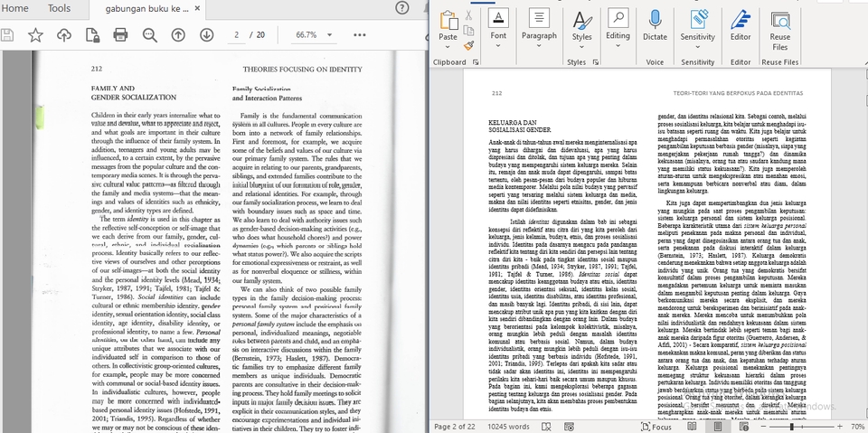Expand the Font dropdown chevron
Viewport: 868px width, 433px height.
coord(498,46)
